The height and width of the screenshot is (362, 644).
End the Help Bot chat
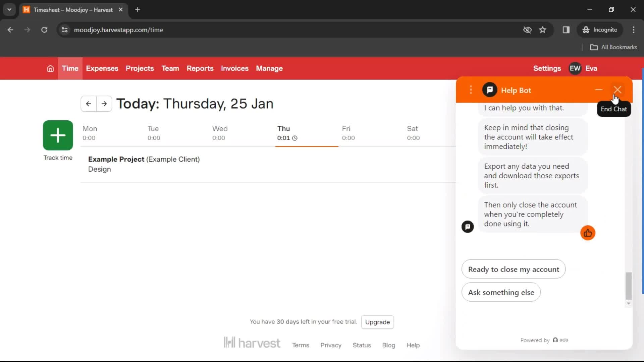[618, 90]
